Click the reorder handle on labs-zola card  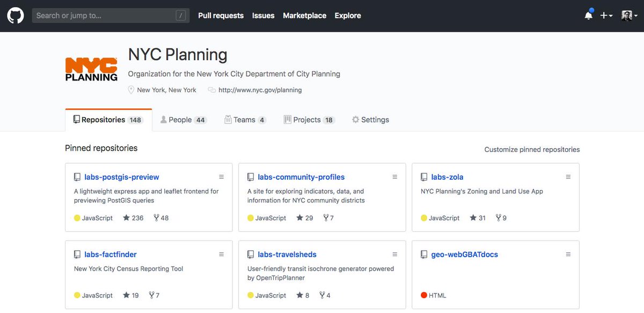[568, 177]
